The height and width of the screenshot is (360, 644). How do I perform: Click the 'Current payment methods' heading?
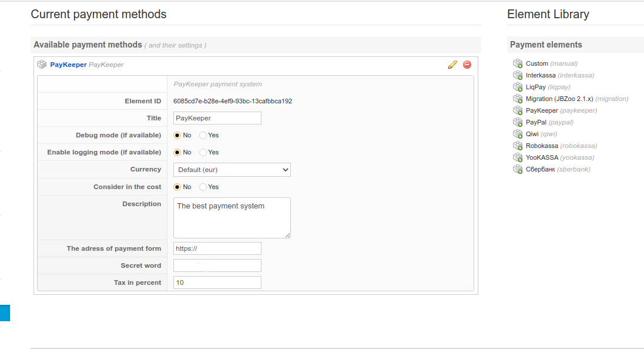99,14
